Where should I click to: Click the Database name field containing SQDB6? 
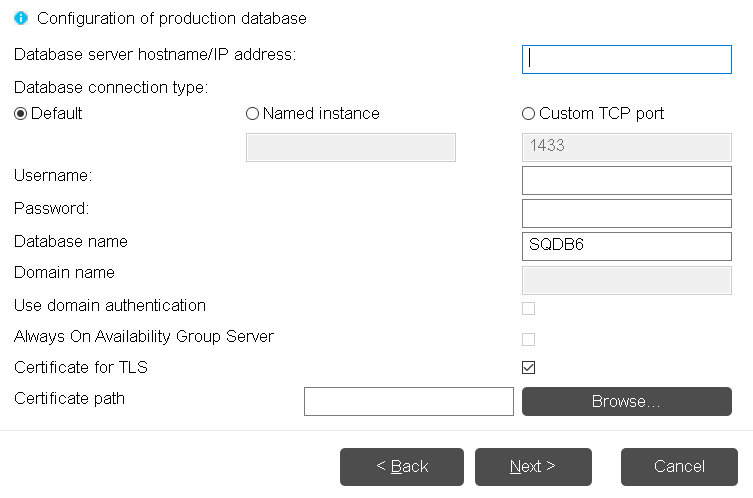[x=626, y=246]
